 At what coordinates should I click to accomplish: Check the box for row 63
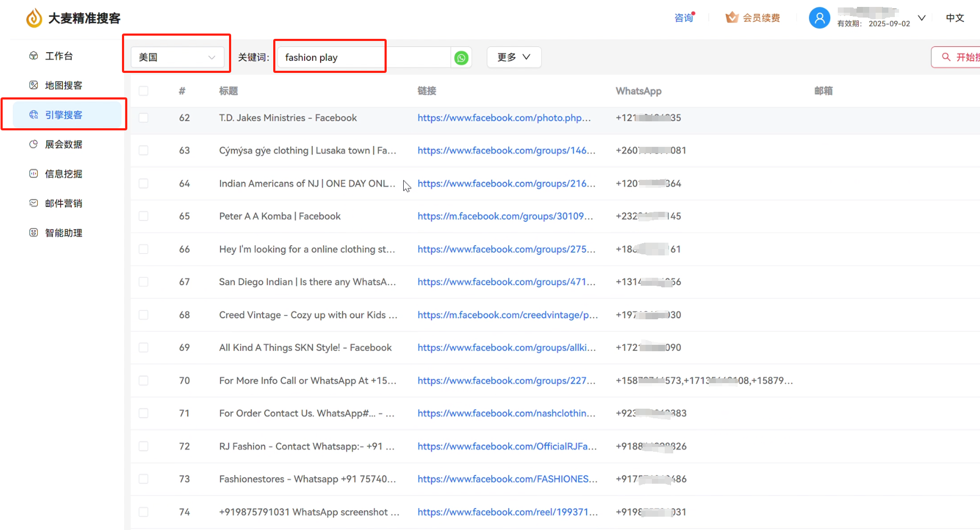pos(143,151)
